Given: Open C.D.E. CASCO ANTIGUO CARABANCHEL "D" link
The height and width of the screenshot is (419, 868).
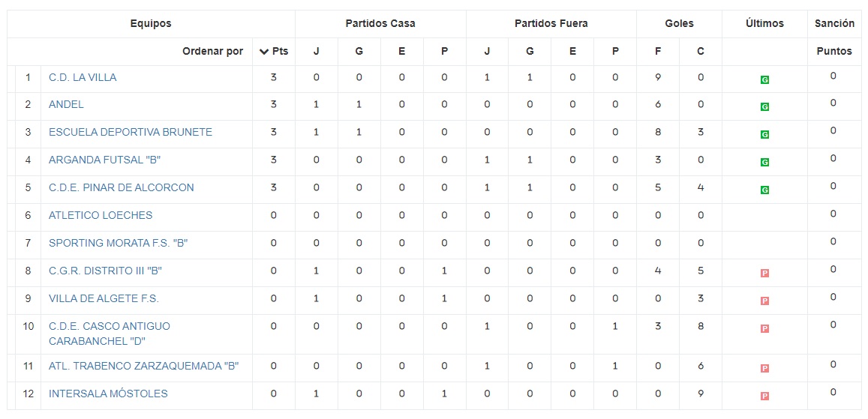Looking at the screenshot, I should [x=110, y=334].
